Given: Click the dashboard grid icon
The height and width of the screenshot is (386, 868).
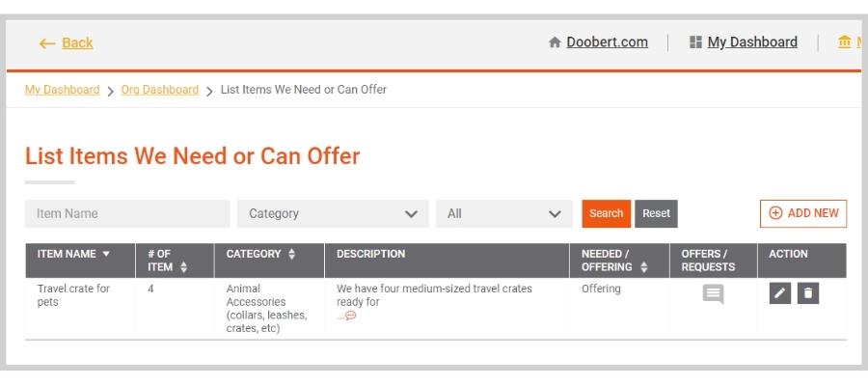Looking at the screenshot, I should click(x=695, y=42).
